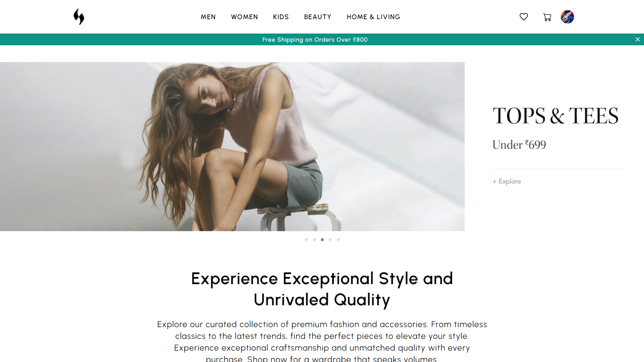This screenshot has width=644, height=362.
Task: Open the BEAUTY category
Action: click(317, 17)
